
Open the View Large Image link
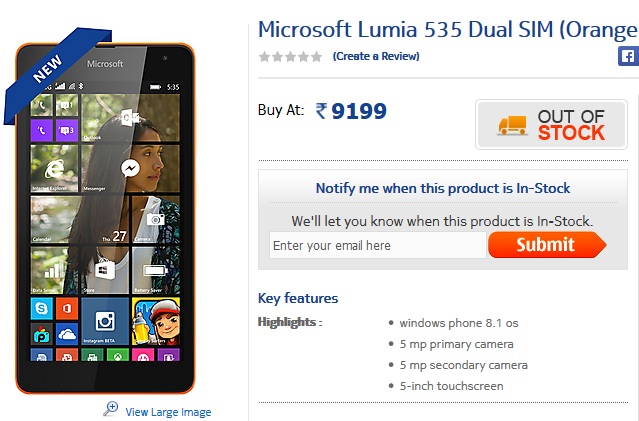(x=168, y=412)
